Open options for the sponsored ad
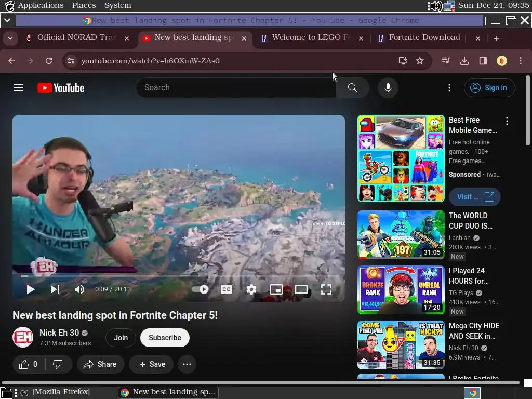This screenshot has width=532, height=399. pyautogui.click(x=507, y=121)
